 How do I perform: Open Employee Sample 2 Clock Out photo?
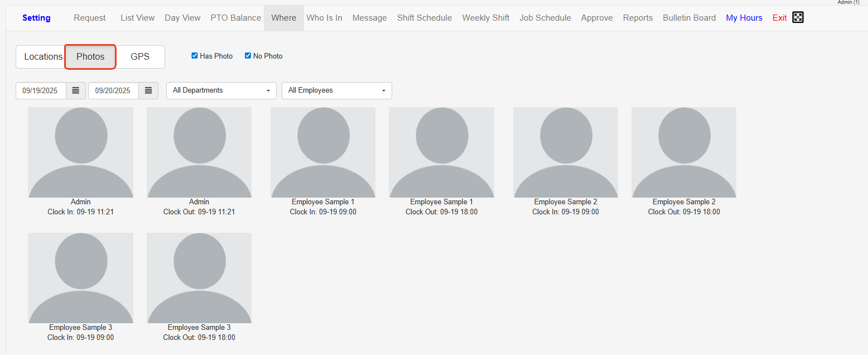click(x=683, y=152)
